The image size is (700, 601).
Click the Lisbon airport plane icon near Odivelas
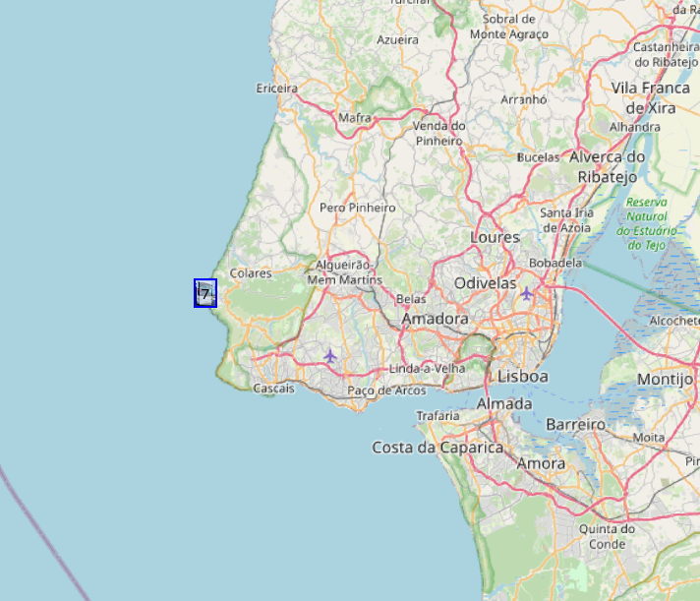(527, 293)
